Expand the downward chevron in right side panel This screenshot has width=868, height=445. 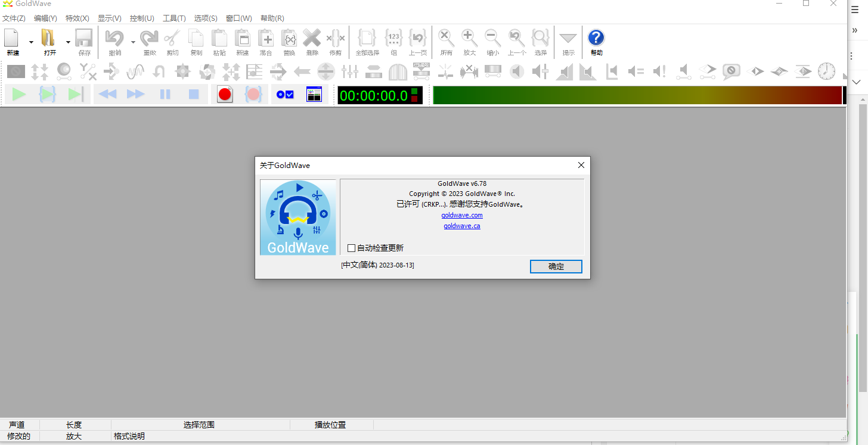856,82
